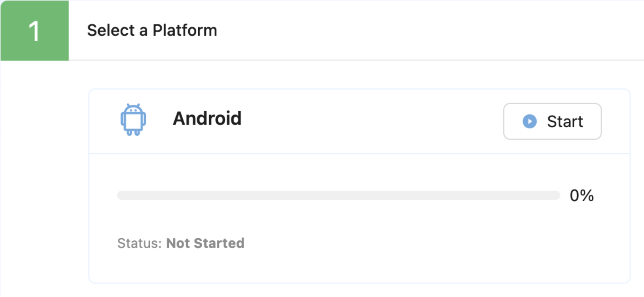
Task: Click the "Start" text label
Action: tap(565, 122)
